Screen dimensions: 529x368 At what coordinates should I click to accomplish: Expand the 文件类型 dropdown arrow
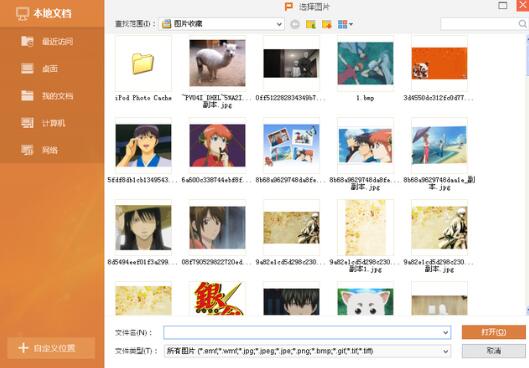446,351
